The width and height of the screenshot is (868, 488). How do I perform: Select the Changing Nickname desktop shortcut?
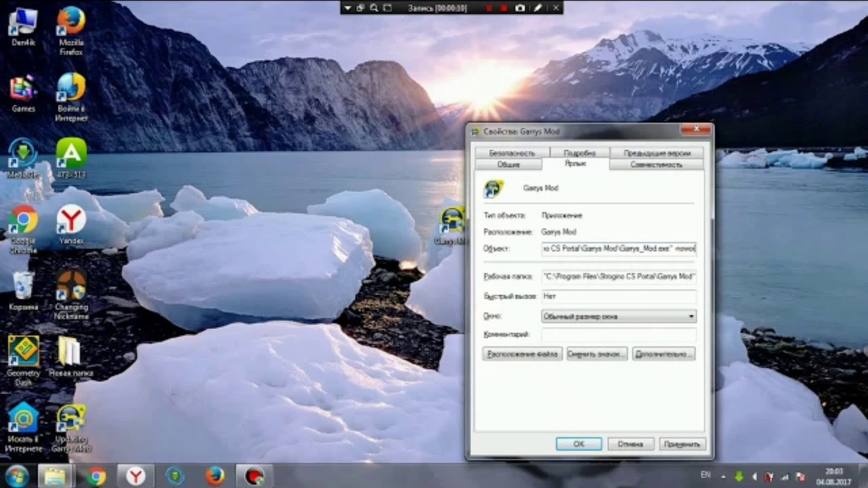tap(71, 295)
